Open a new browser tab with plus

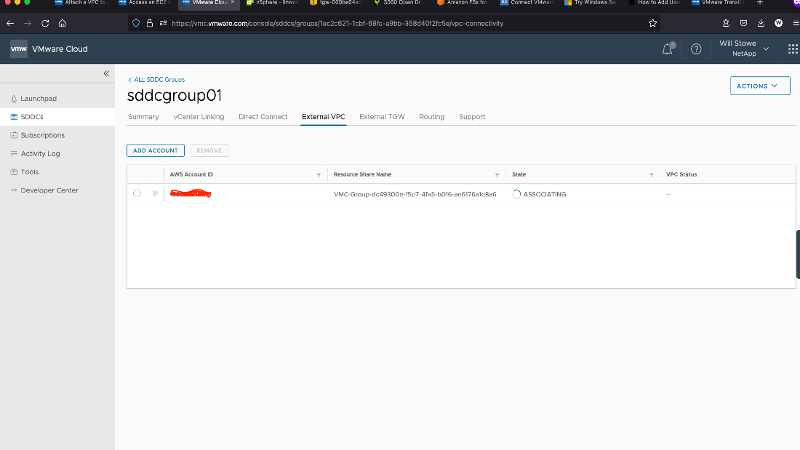coord(760,3)
